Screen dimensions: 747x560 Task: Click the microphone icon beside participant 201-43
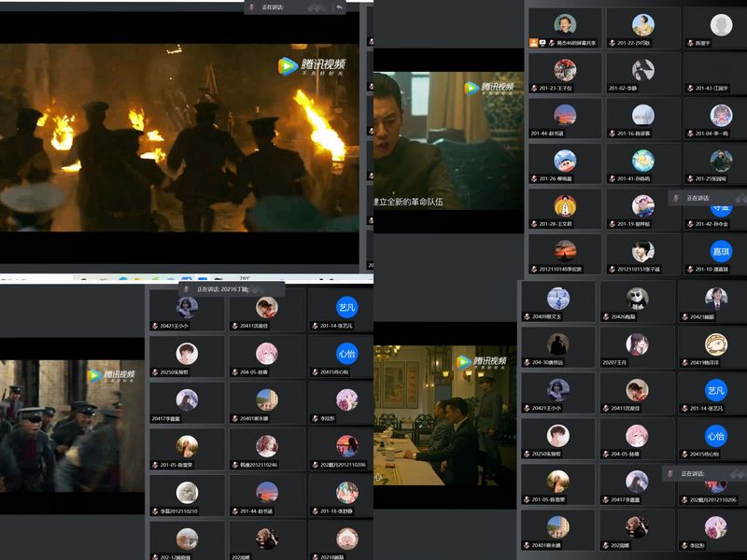690,88
